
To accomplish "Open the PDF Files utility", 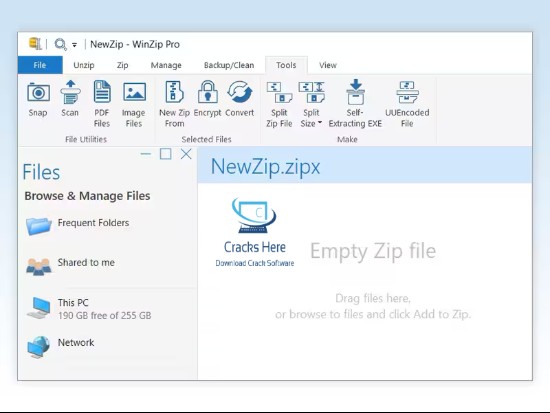I will (x=102, y=104).
